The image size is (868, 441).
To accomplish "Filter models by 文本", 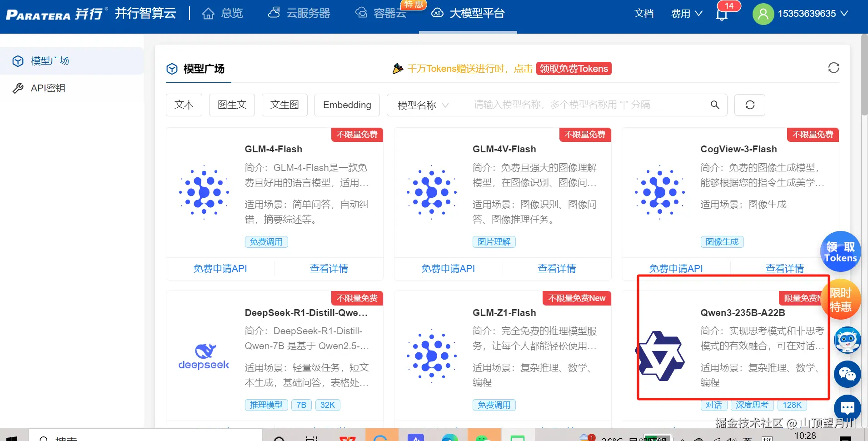I will pyautogui.click(x=184, y=105).
